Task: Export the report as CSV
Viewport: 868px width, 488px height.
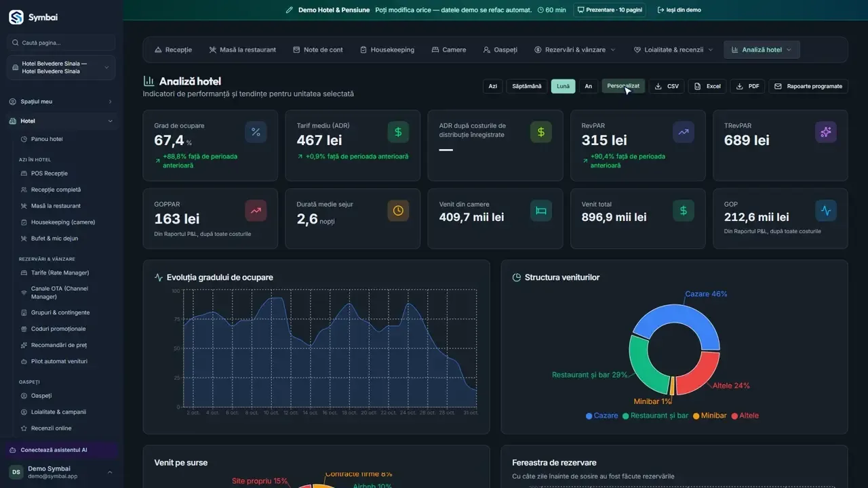Action: (x=667, y=86)
